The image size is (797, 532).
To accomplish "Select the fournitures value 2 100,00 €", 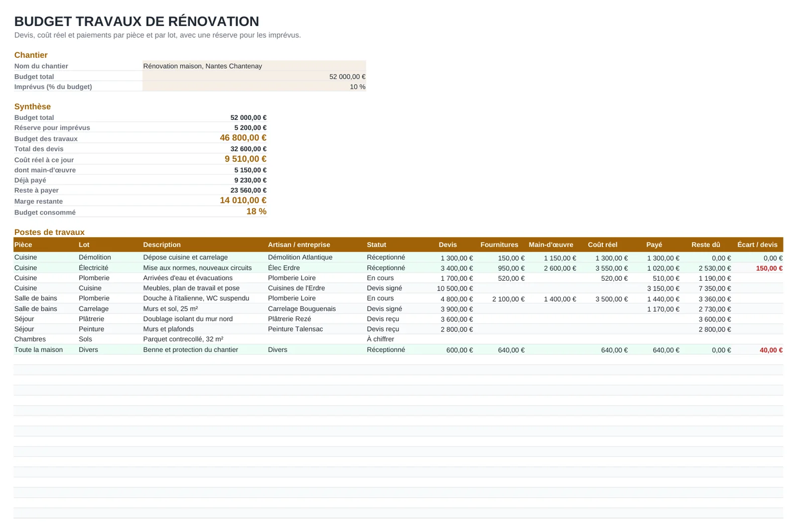I will point(509,299).
